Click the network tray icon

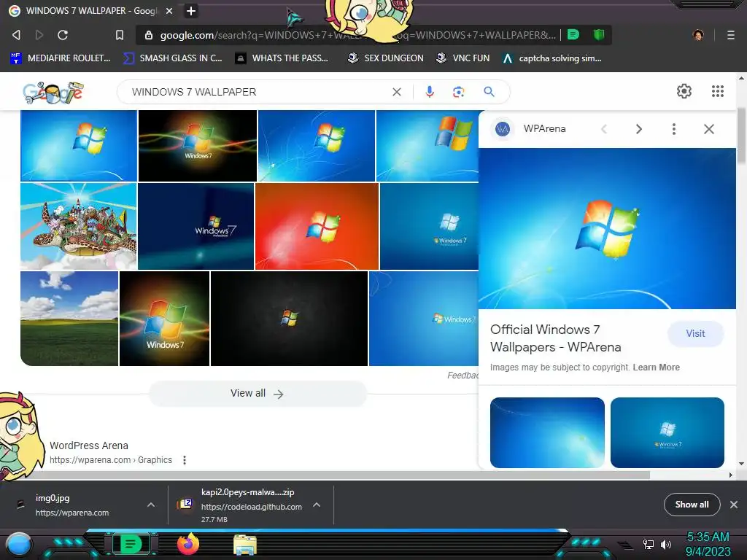649,544
